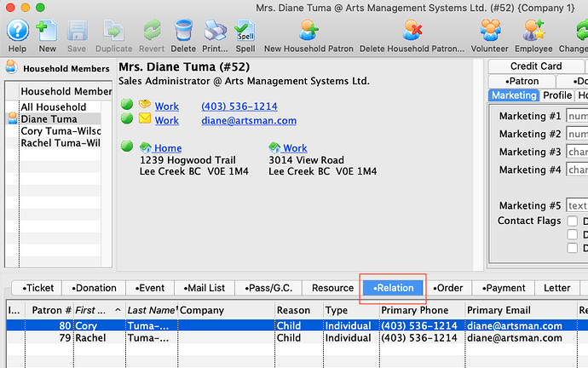Click the Save toolbar icon
The width and height of the screenshot is (588, 368).
pos(77,31)
